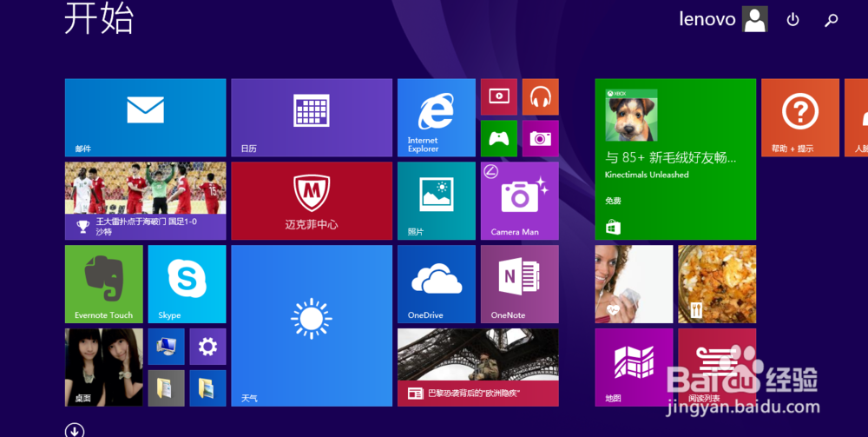Screen dimensions: 868x437
Task: Click the lenovo account name
Action: click(x=707, y=19)
